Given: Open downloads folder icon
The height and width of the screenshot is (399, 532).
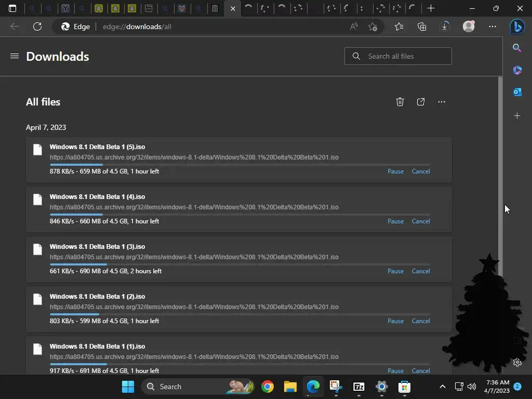Looking at the screenshot, I should coord(421,102).
